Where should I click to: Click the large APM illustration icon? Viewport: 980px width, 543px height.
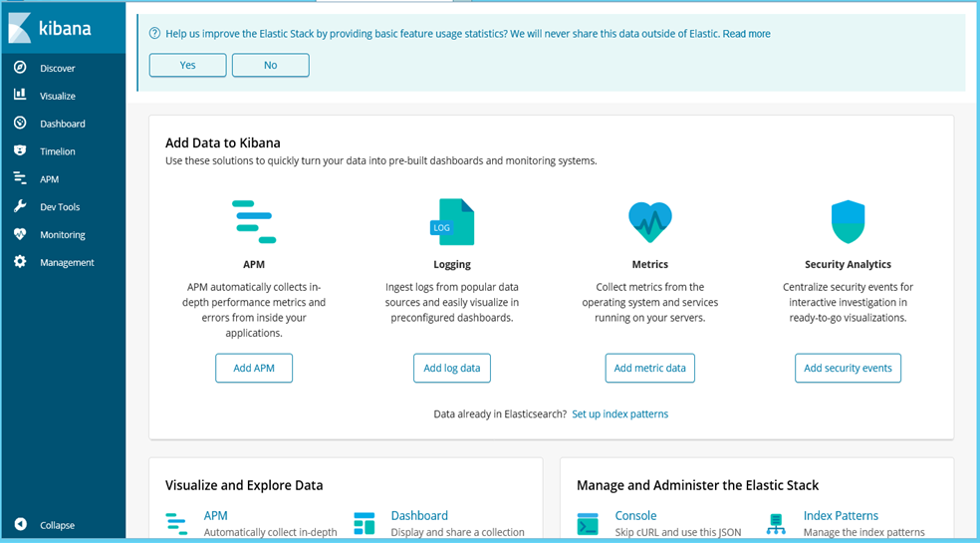[254, 221]
